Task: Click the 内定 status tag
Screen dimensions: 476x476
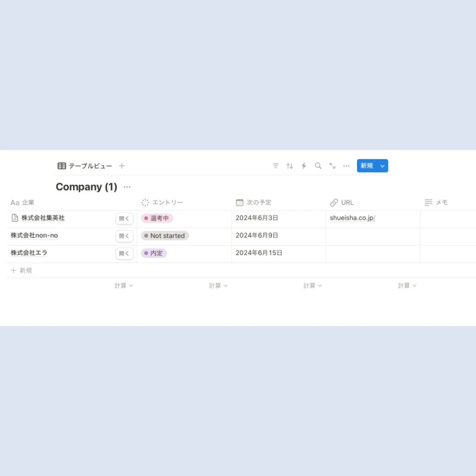Action: [153, 253]
